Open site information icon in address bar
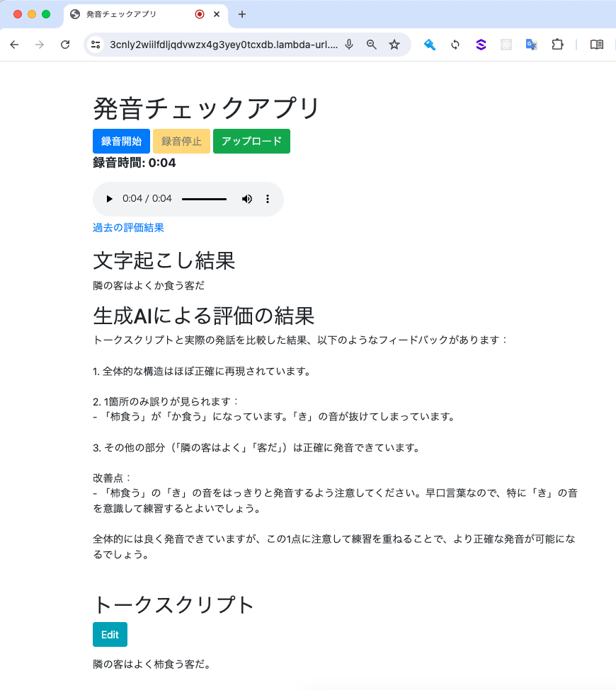This screenshot has height=690, width=616. [96, 45]
